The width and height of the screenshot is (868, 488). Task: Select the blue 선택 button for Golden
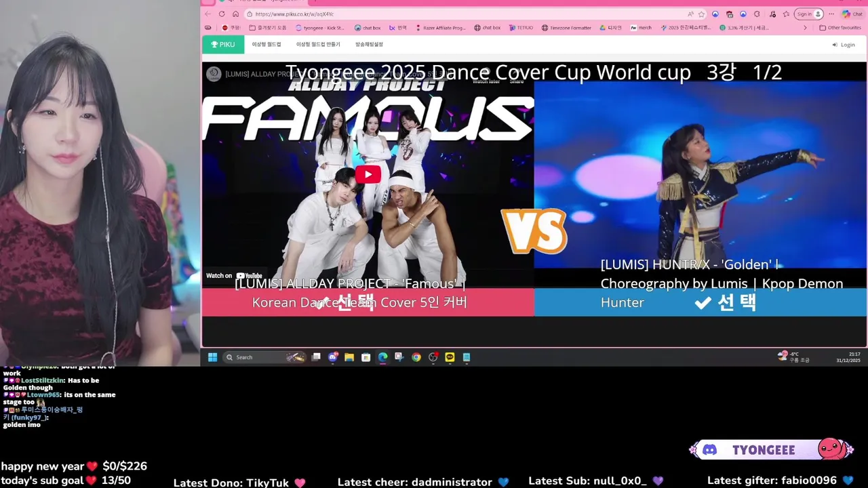pos(701,302)
